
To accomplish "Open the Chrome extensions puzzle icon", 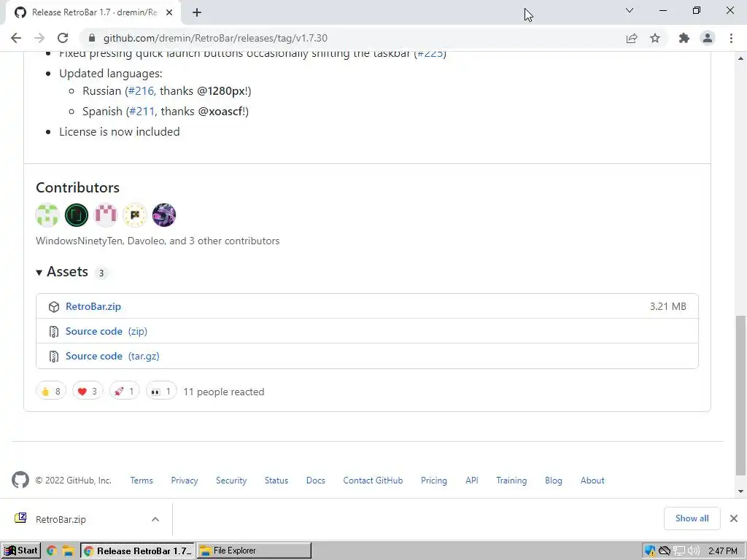I will 684,38.
